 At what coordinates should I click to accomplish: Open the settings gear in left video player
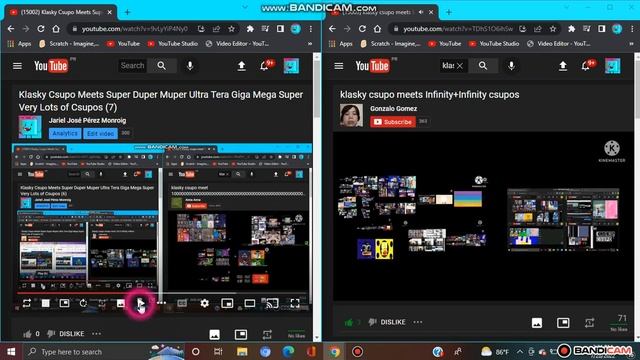click(204, 303)
